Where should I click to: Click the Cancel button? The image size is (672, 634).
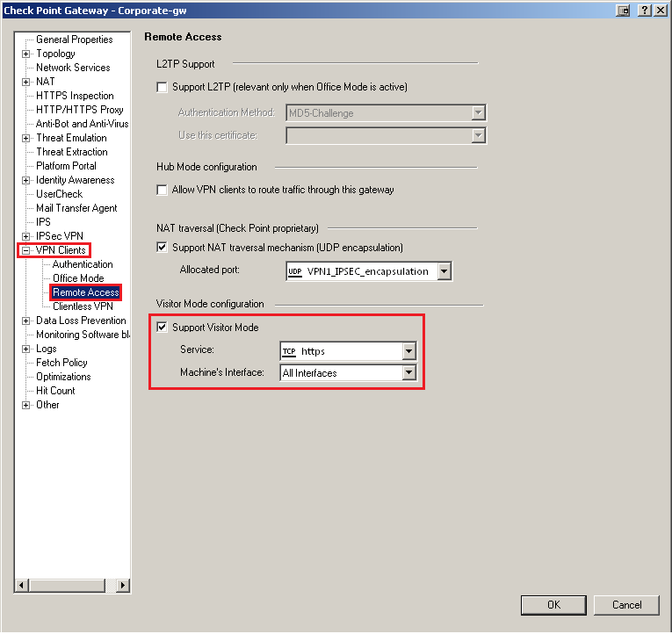(x=626, y=605)
